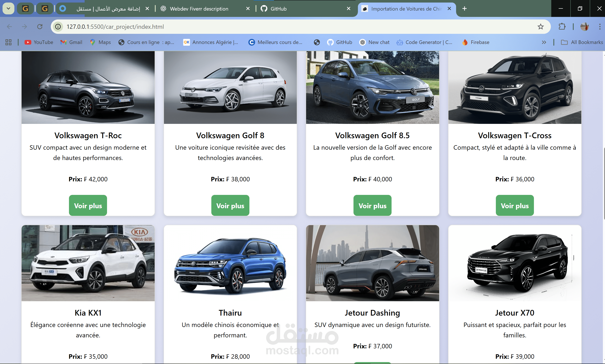Viewport: 605px width, 364px height.
Task: Close the Mostaql Arabic tab
Action: [x=147, y=9]
